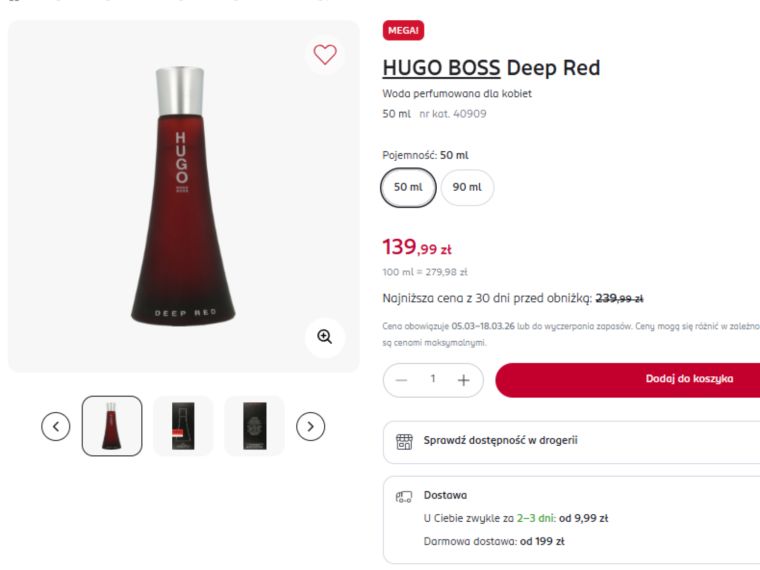This screenshot has width=760, height=570.
Task: Click the quantity number field
Action: pos(433,380)
